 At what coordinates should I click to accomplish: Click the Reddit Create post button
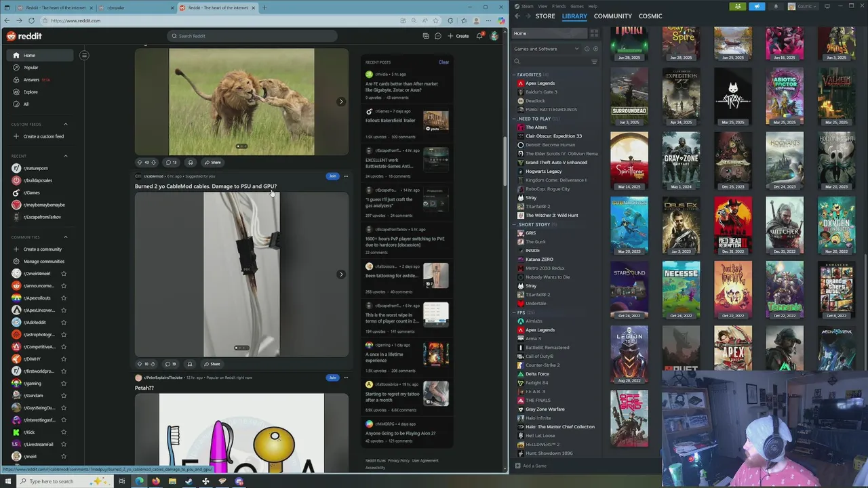(458, 36)
